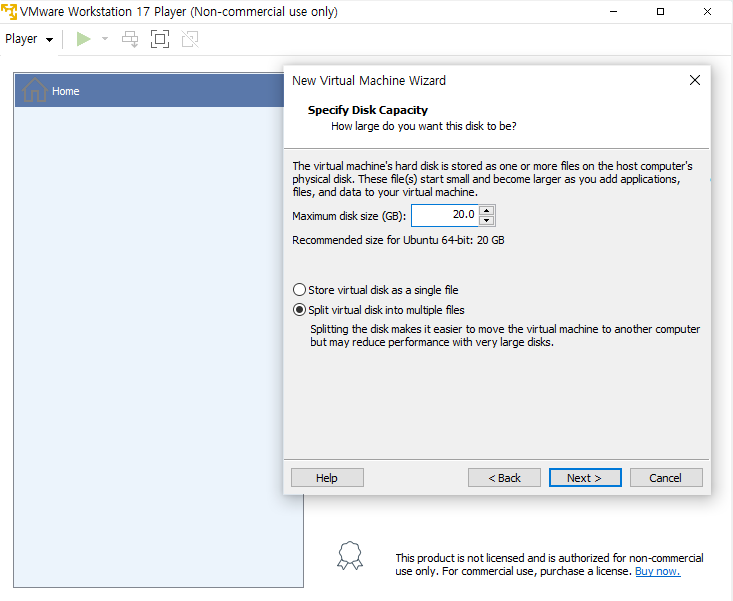
Task: Click the Help button
Action: [327, 478]
